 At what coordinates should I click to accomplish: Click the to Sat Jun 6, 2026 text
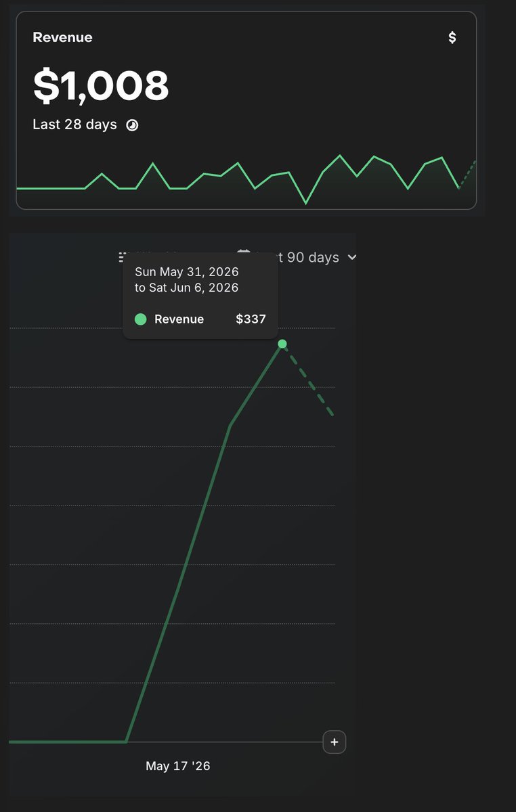pos(186,288)
